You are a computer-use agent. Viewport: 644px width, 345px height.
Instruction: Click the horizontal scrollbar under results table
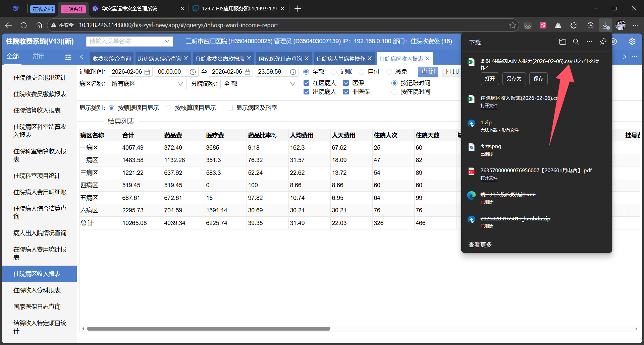208,329
